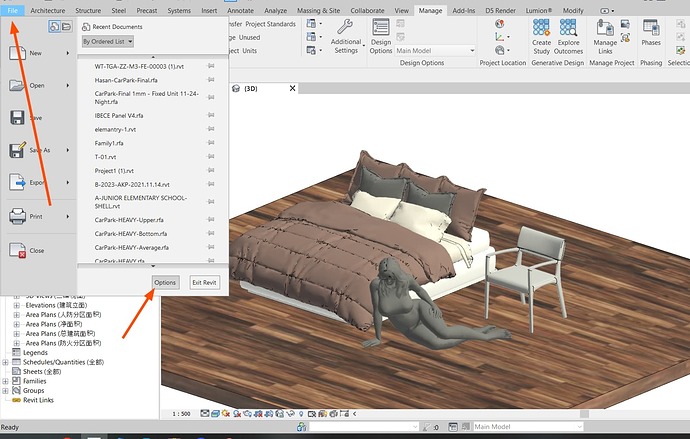Show Recent Documents view toggle
The height and width of the screenshot is (439, 690).
click(x=54, y=27)
